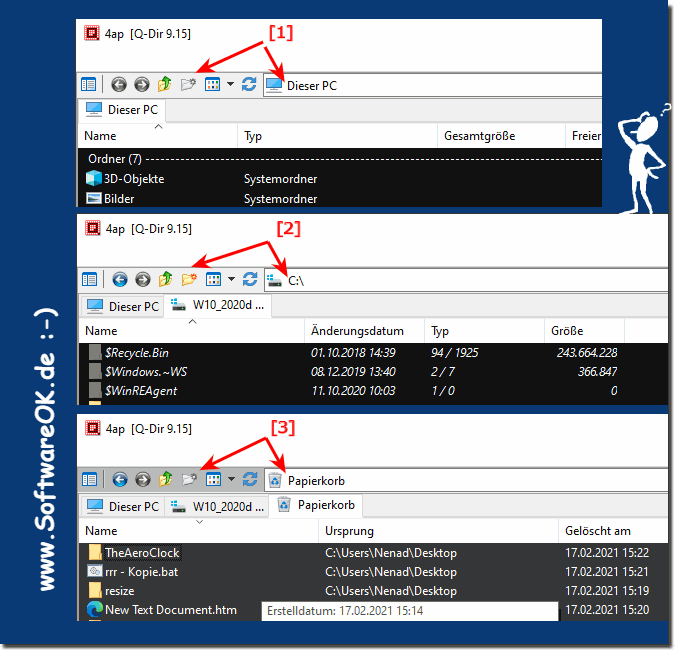
Task: Select rrr - Kopie.bat file
Action: click(x=133, y=572)
